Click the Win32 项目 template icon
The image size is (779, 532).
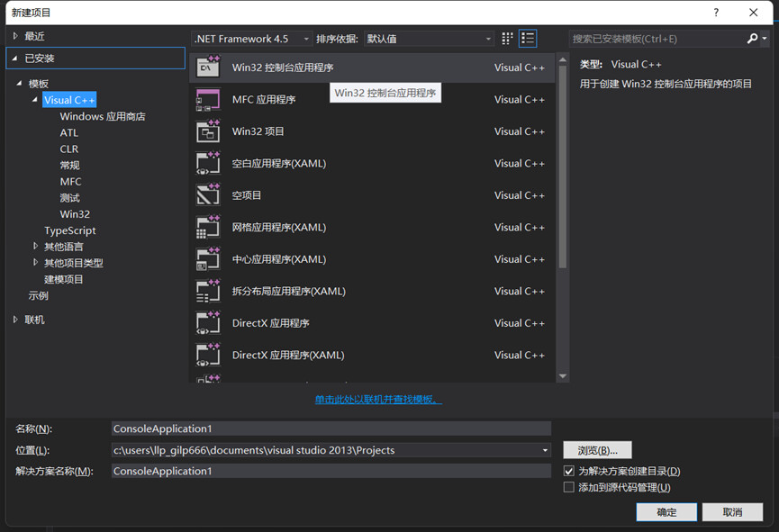tap(208, 131)
